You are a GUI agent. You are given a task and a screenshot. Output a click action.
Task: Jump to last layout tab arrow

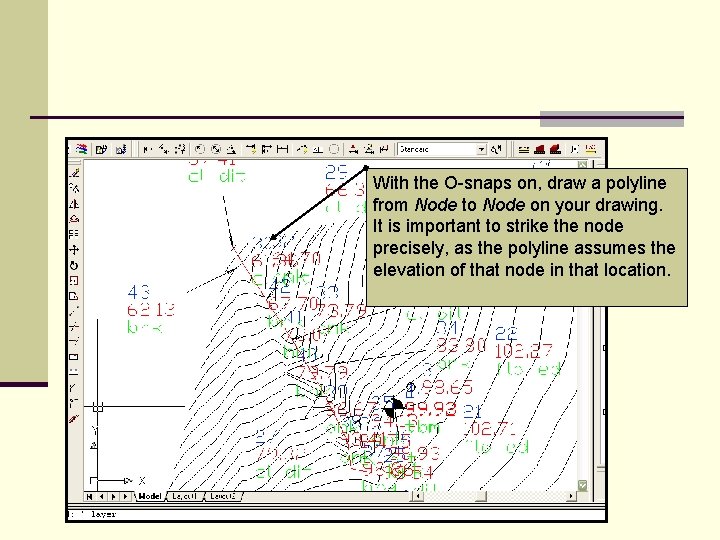tap(125, 496)
